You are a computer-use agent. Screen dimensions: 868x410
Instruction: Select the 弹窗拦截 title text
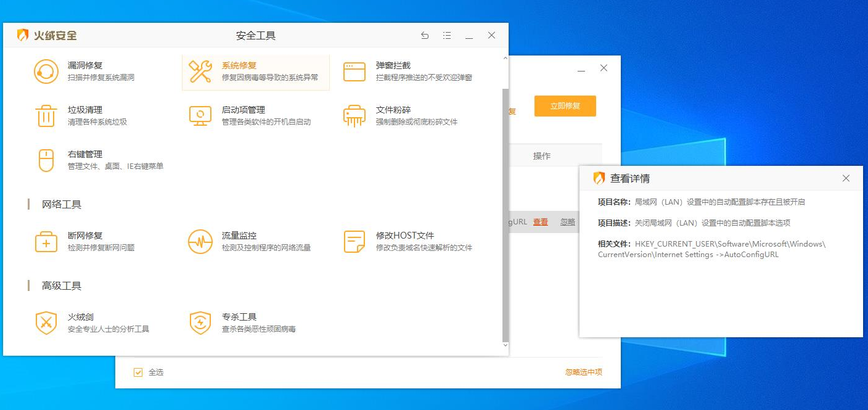[x=393, y=65]
